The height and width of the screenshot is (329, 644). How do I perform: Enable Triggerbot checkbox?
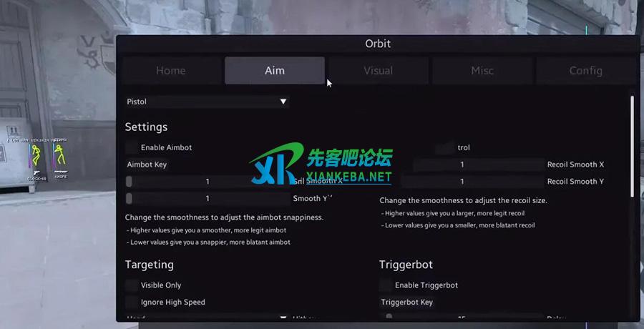386,285
